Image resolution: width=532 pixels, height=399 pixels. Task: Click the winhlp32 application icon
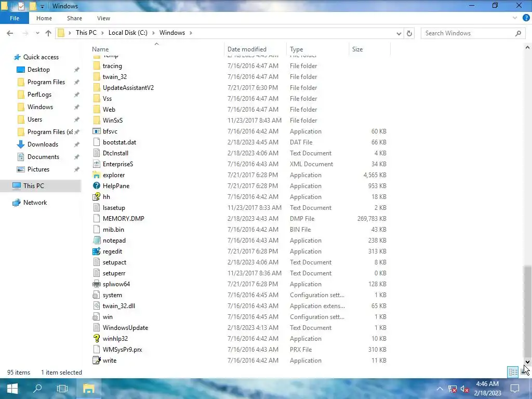click(96, 339)
